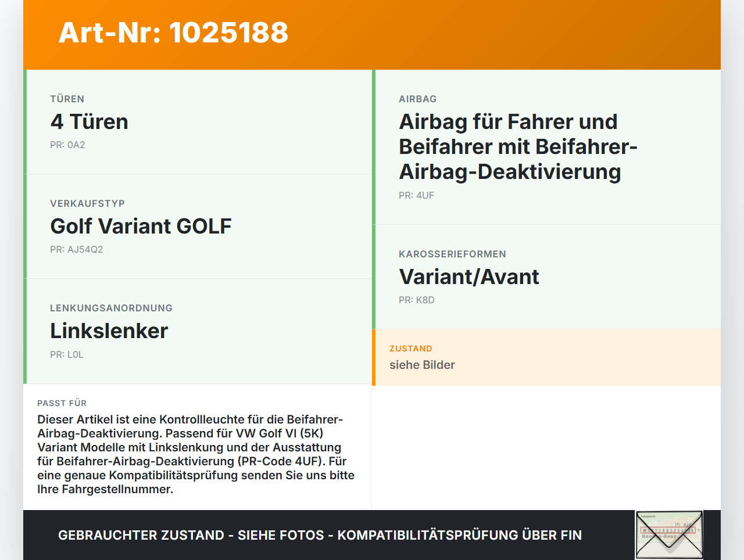
Task: Select the 'PR: 0A2' code
Action: 67,145
